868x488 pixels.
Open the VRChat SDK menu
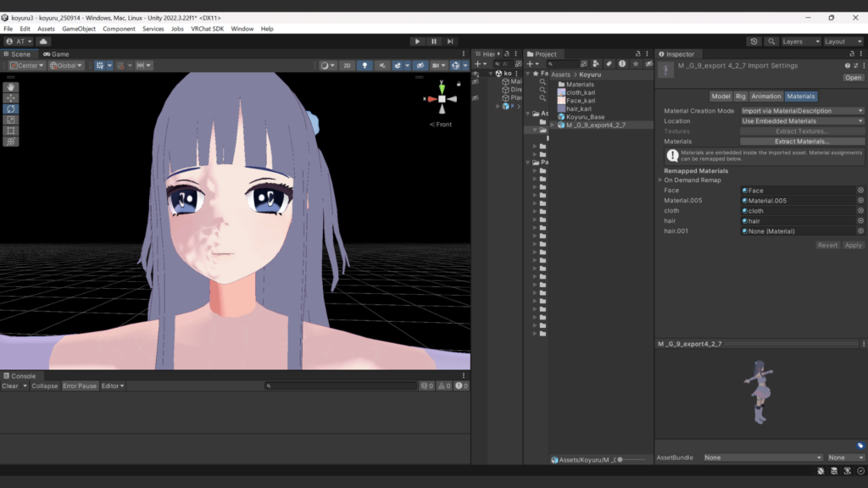207,29
